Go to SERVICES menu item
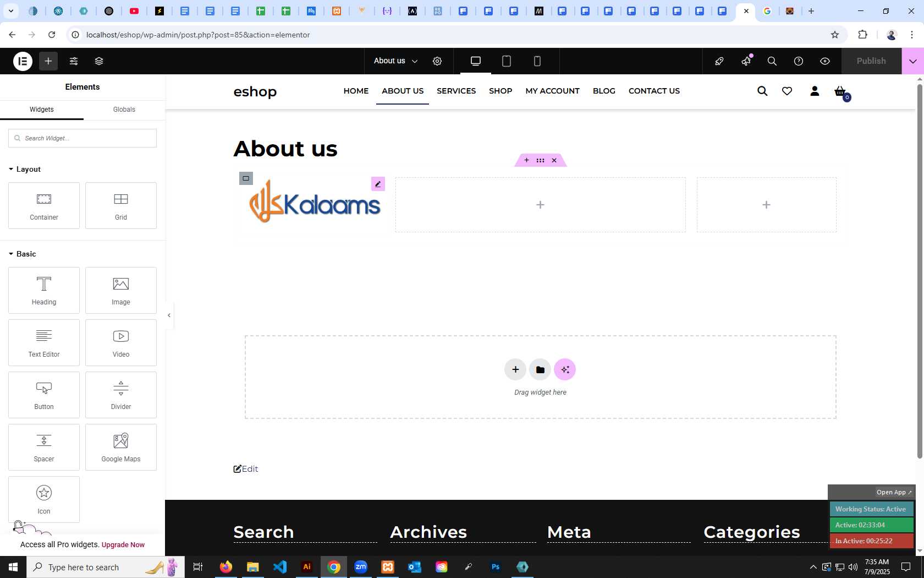924x578 pixels. pyautogui.click(x=456, y=91)
